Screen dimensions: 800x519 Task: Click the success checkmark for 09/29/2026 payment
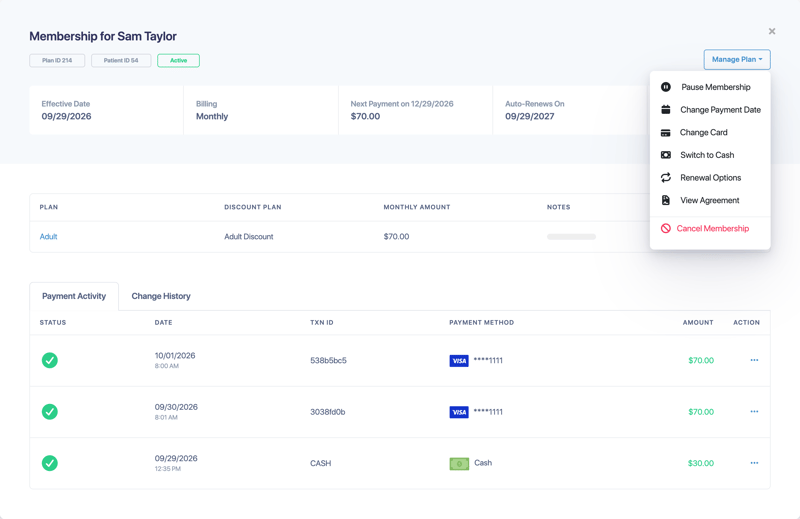tap(49, 463)
